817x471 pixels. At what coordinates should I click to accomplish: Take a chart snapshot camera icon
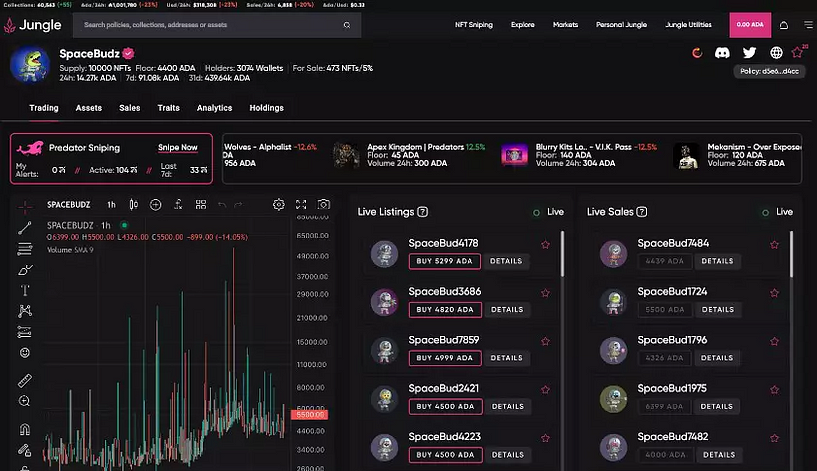tap(324, 204)
